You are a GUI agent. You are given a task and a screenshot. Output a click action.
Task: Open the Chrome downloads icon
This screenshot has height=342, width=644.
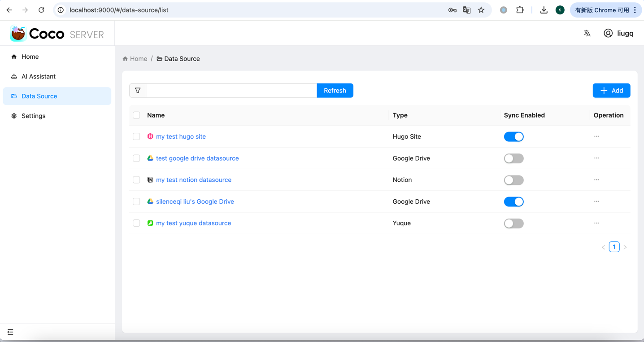[544, 10]
